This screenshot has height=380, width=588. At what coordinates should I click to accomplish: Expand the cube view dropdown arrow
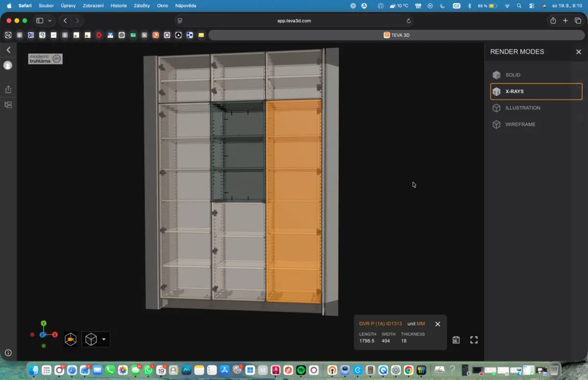104,339
